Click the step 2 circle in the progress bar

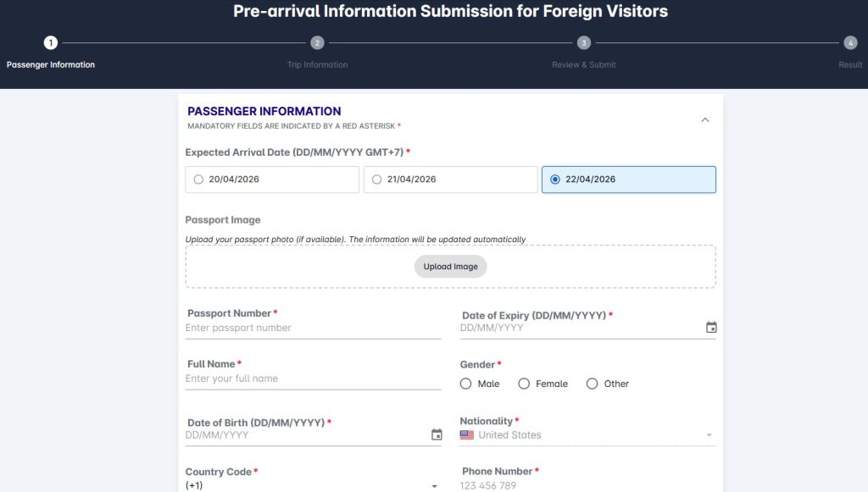coord(317,42)
